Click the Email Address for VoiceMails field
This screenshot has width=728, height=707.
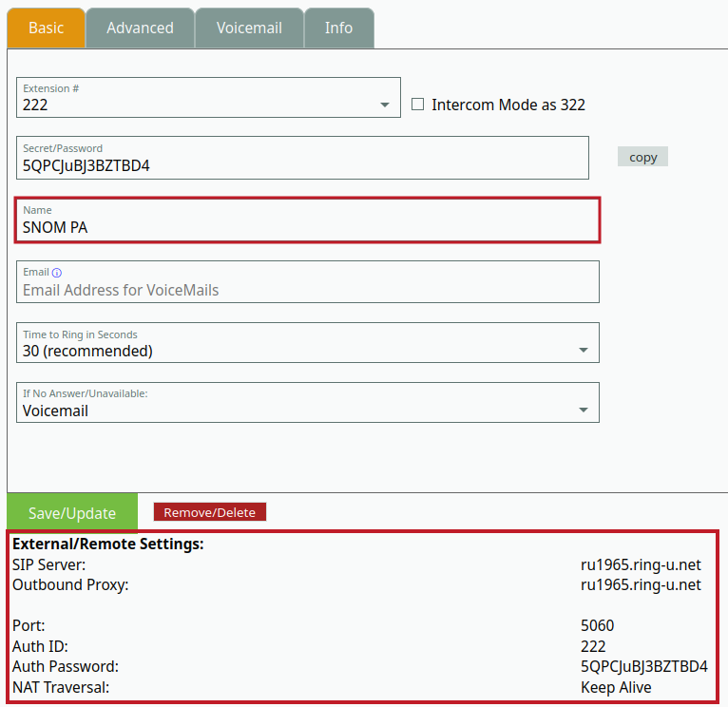click(307, 290)
